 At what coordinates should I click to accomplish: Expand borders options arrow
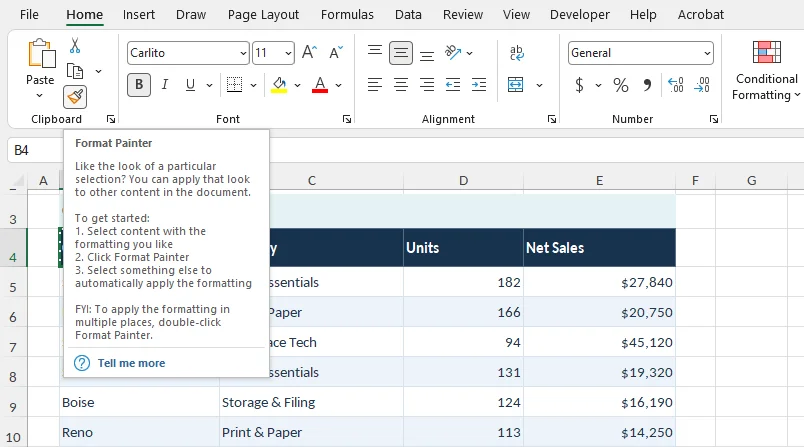pyautogui.click(x=253, y=85)
